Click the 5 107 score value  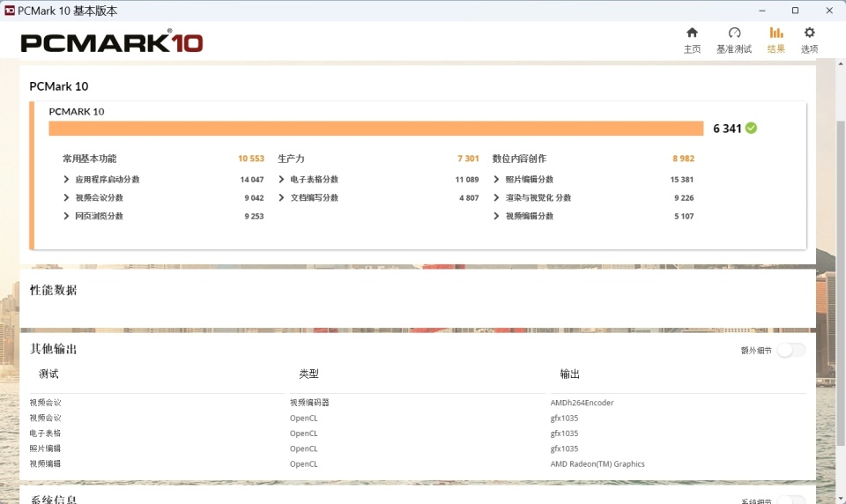(x=684, y=216)
